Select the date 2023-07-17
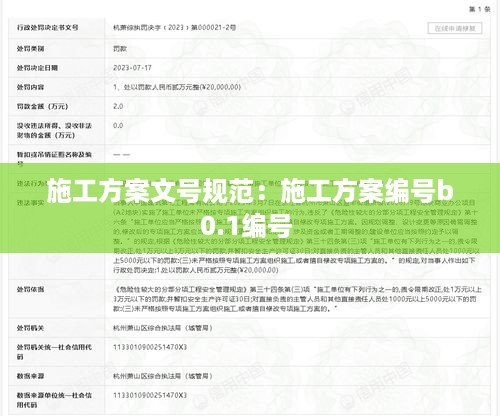 132,68
